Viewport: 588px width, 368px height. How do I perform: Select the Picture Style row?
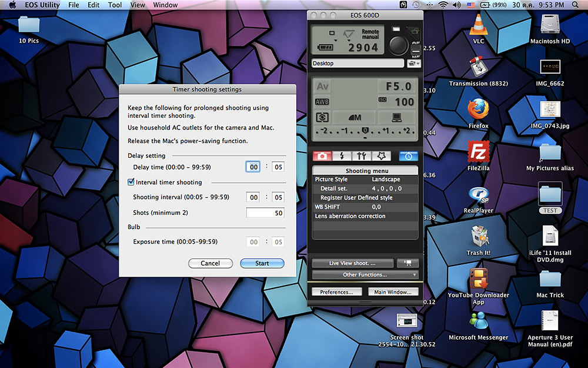coord(365,180)
